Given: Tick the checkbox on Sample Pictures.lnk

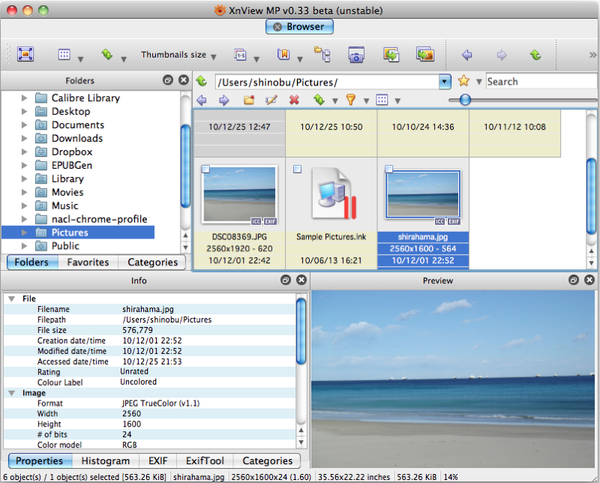Looking at the screenshot, I should [297, 171].
